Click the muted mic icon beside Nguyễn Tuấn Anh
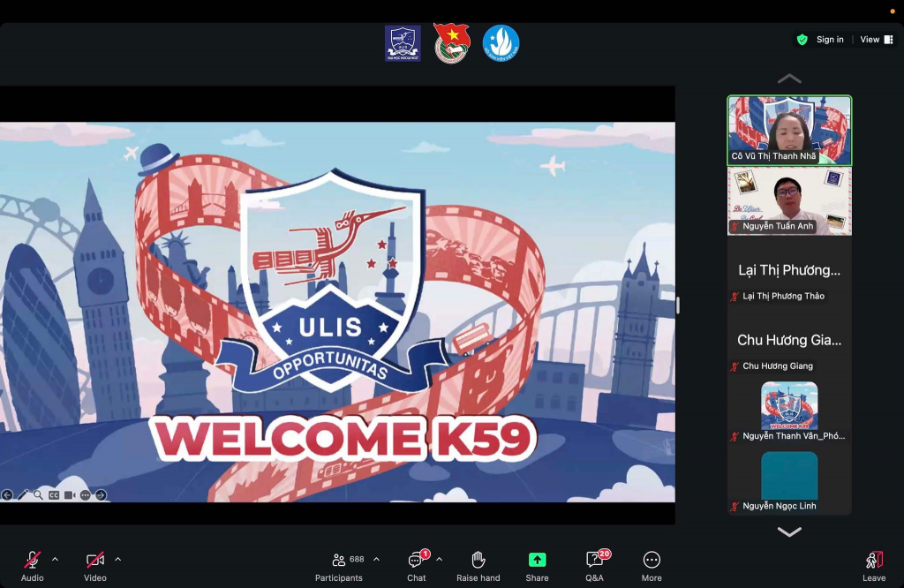The width and height of the screenshot is (904, 588). point(735,227)
